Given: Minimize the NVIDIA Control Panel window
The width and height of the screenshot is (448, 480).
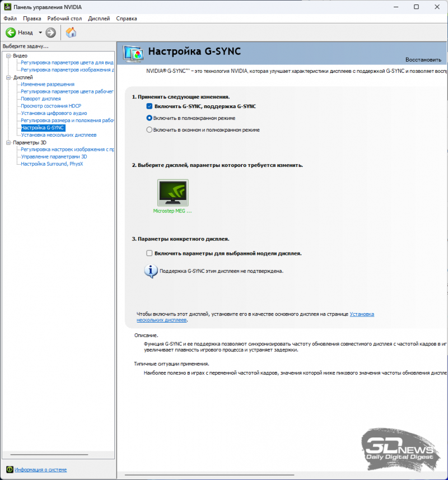Looking at the screenshot, I should [396, 7].
